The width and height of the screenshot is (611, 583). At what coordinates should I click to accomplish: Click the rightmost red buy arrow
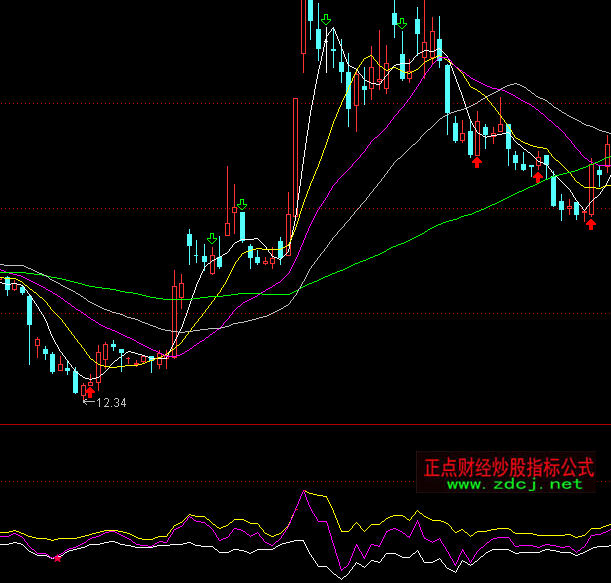pyautogui.click(x=590, y=224)
